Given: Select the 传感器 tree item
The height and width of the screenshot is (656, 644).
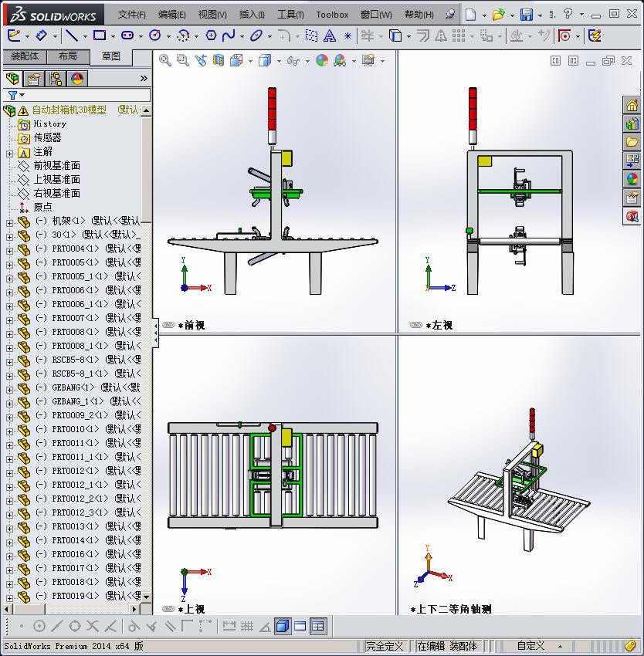Looking at the screenshot, I should coord(47,137).
